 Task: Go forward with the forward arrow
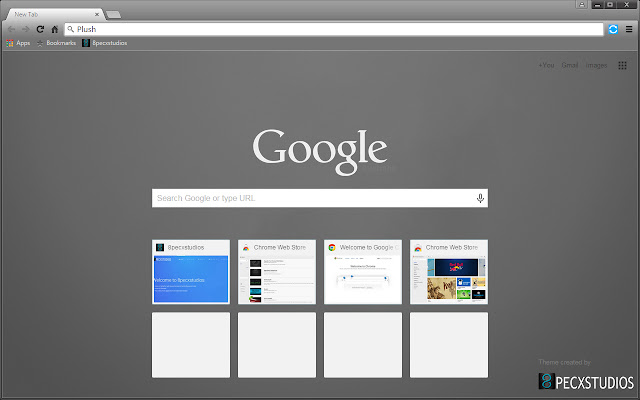(x=26, y=29)
